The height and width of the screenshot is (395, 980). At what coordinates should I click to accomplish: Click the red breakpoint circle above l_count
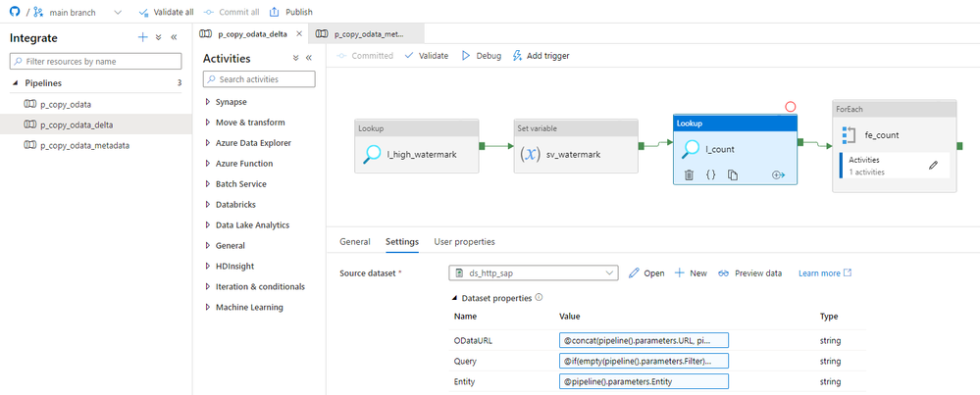pyautogui.click(x=790, y=107)
